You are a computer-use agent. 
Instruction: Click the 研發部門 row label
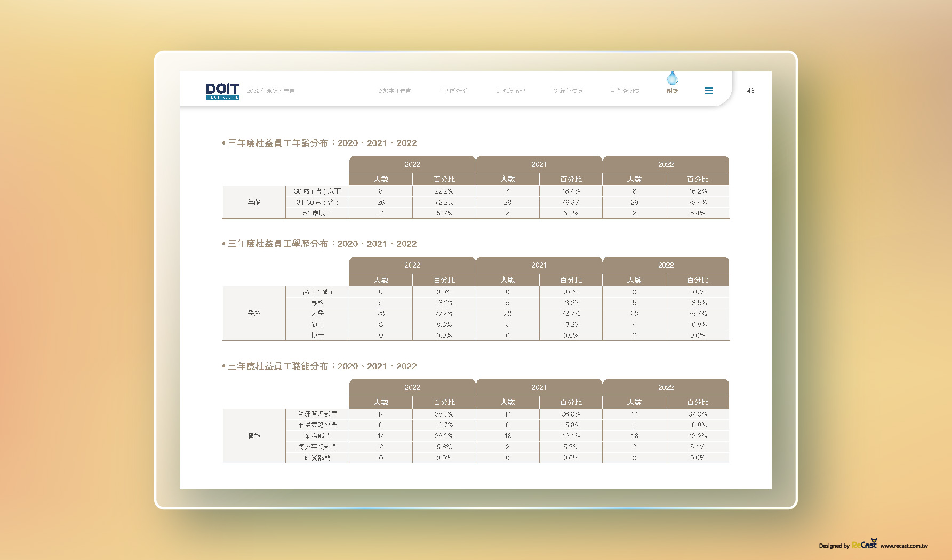(317, 458)
